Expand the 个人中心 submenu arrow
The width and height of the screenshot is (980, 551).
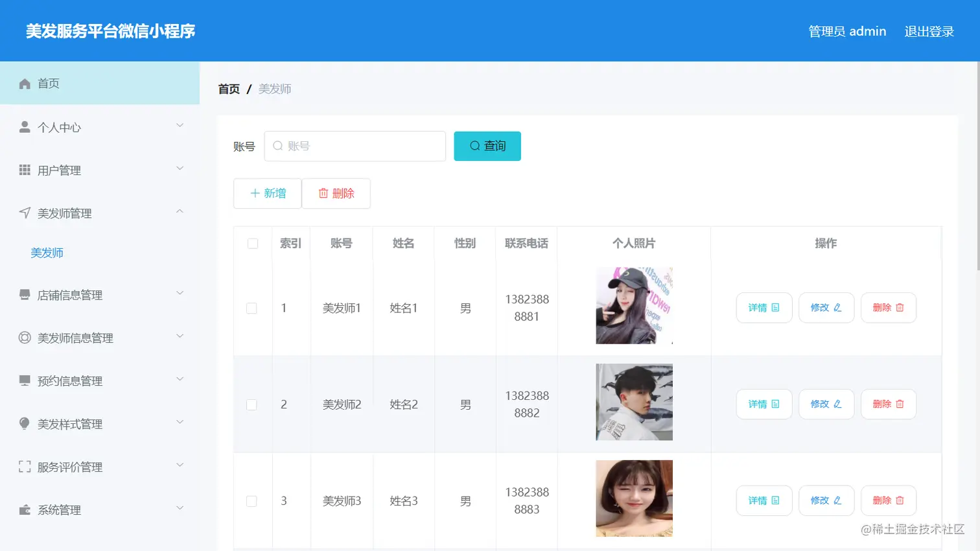(180, 125)
